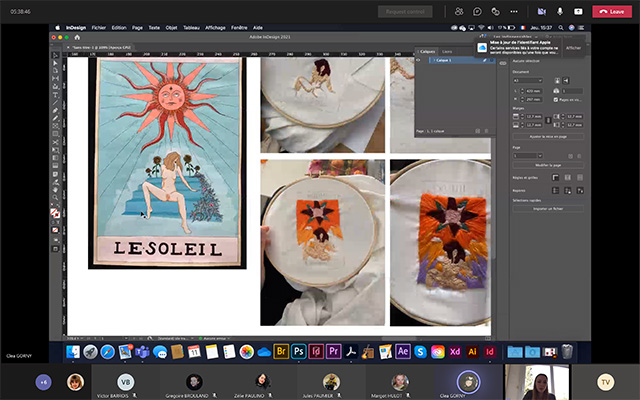Select the Rectangle Frame tool
The width and height of the screenshot is (640, 400).
coord(56,126)
